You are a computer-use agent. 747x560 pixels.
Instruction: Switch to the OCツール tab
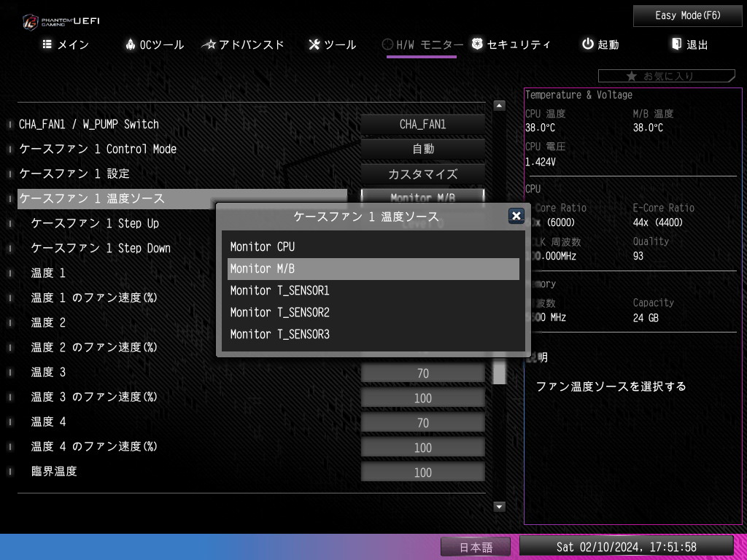pos(155,44)
